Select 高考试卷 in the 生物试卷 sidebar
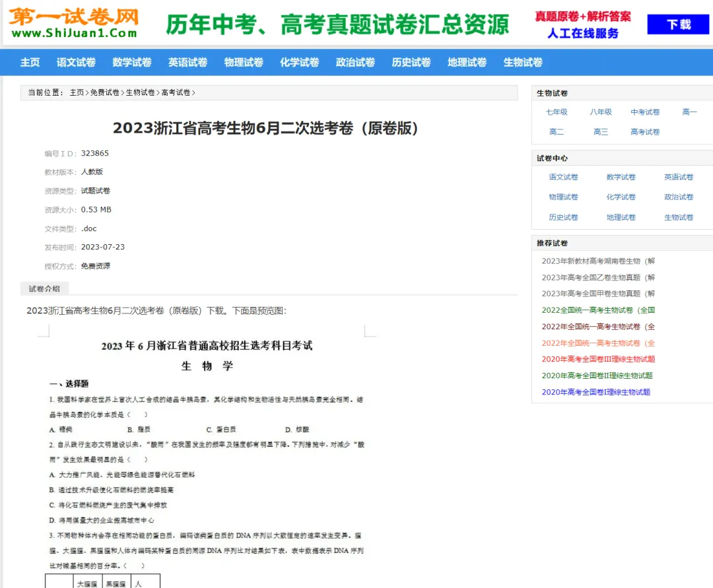 (645, 132)
